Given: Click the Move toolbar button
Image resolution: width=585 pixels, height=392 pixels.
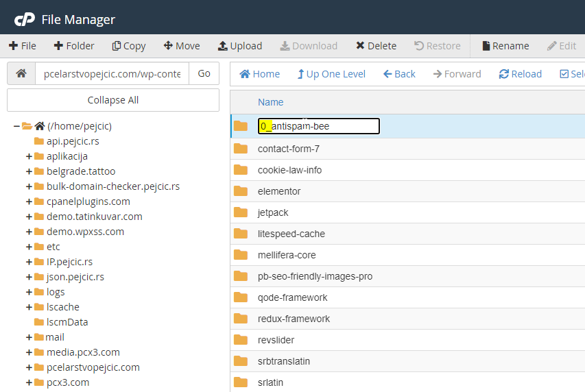Looking at the screenshot, I should (x=182, y=46).
